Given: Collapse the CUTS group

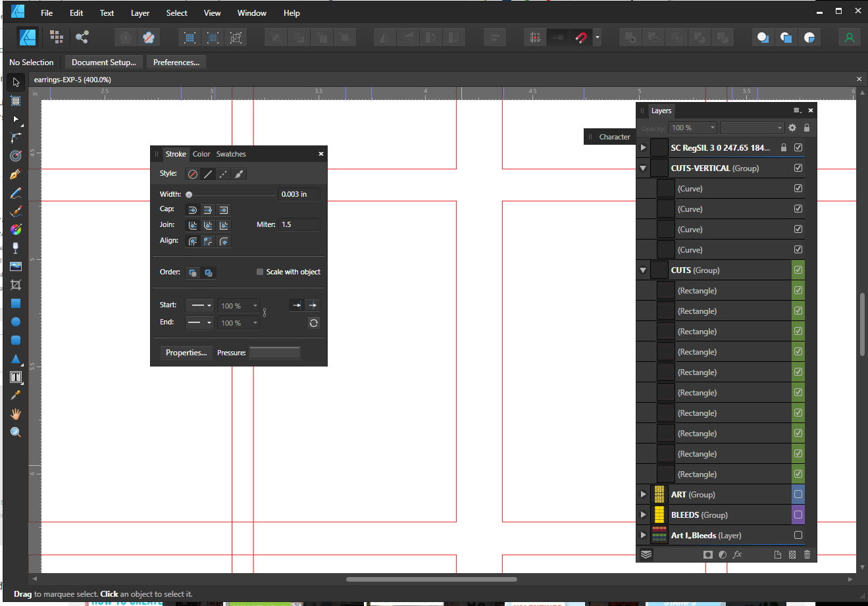Looking at the screenshot, I should coord(643,270).
